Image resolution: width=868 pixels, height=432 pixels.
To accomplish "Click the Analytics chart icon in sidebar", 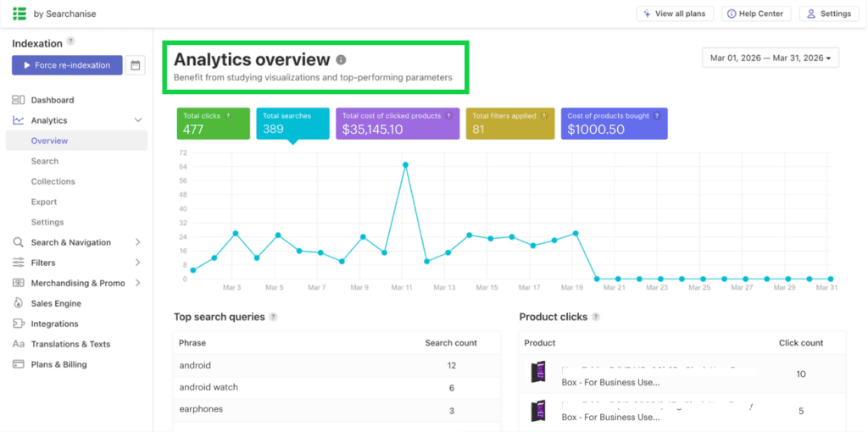I will [x=19, y=120].
